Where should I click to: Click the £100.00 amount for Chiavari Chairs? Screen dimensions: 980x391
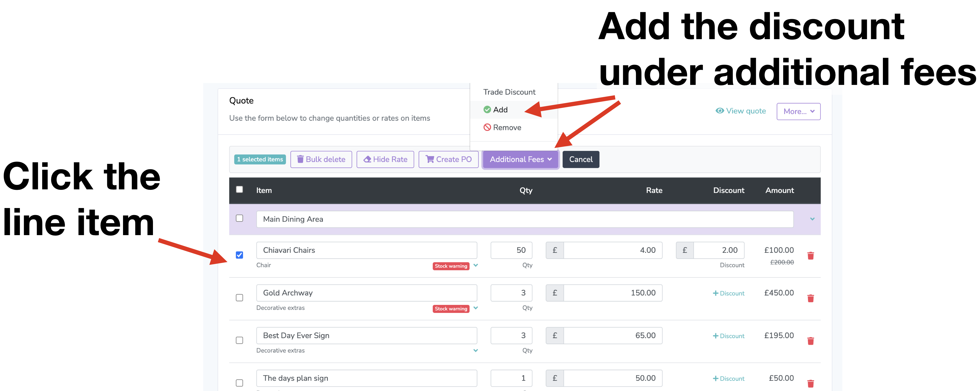click(779, 250)
